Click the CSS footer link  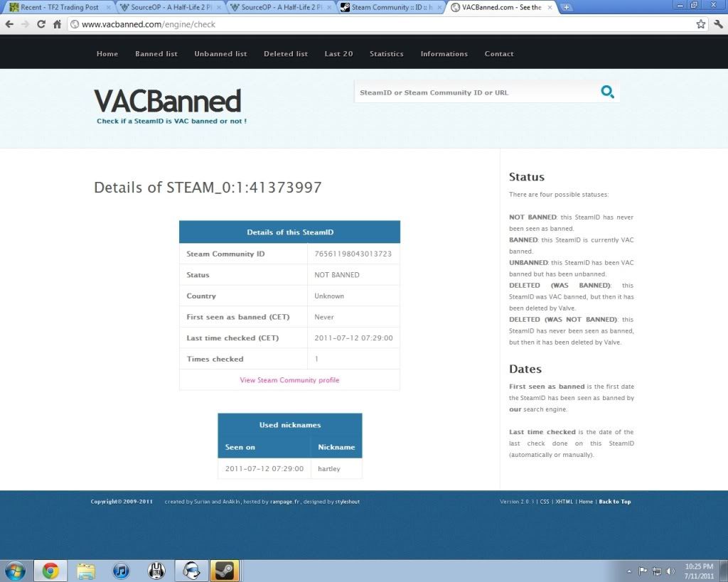coord(544,502)
